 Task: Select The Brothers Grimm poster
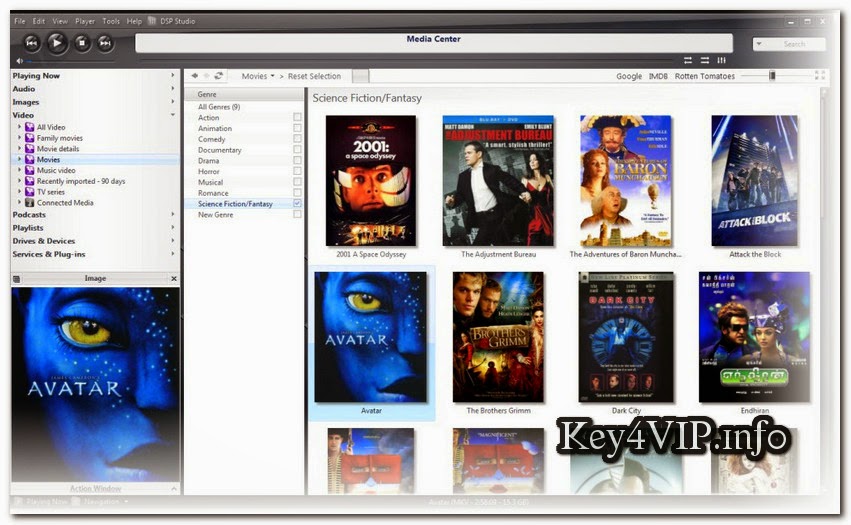[498, 337]
